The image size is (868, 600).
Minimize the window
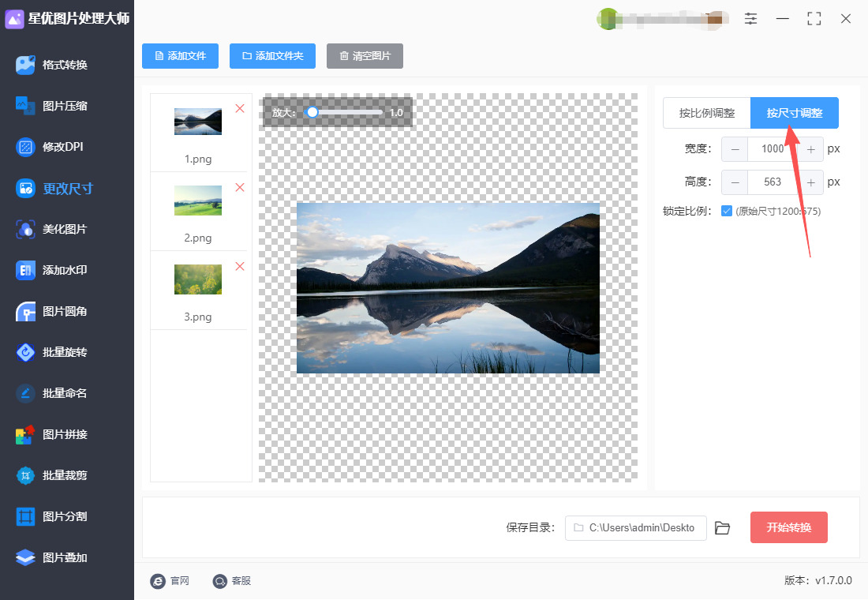click(782, 19)
